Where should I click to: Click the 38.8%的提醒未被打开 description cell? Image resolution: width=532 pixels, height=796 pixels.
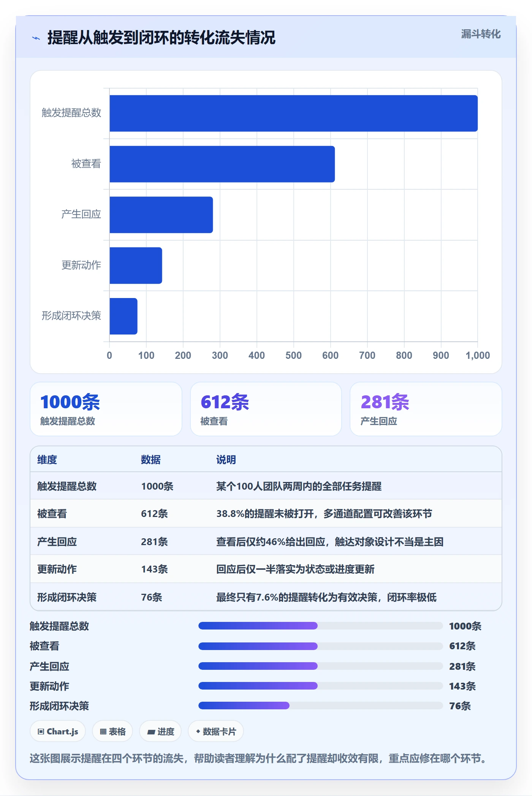(x=324, y=514)
